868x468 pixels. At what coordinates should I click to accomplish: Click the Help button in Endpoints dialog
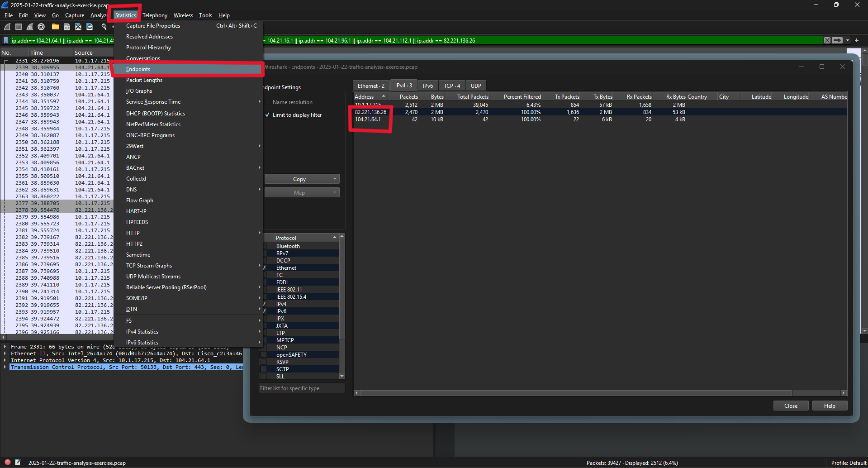coord(829,406)
